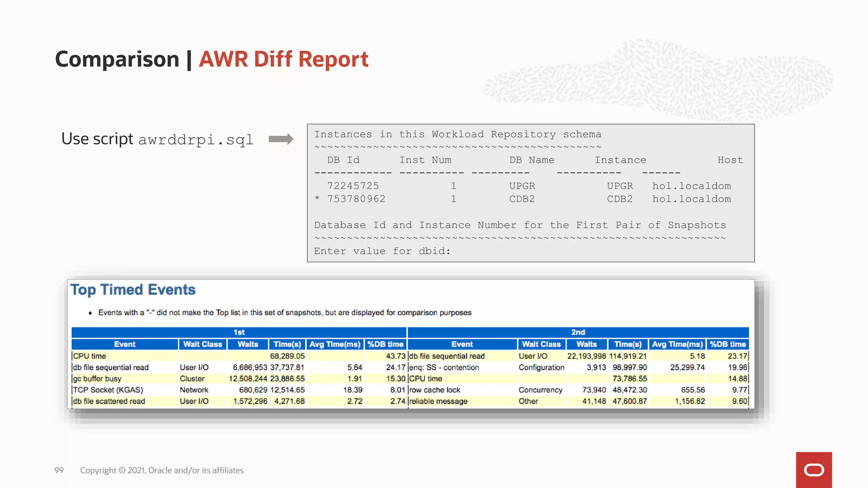Click 'db file scattered read' event row
868x488 pixels.
click(109, 401)
